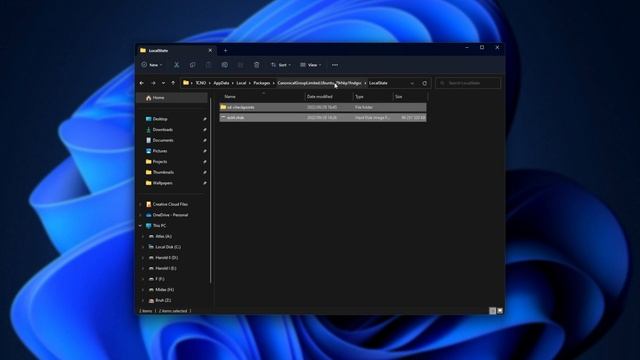Click the Packages breadcrumb segment

(x=262, y=83)
